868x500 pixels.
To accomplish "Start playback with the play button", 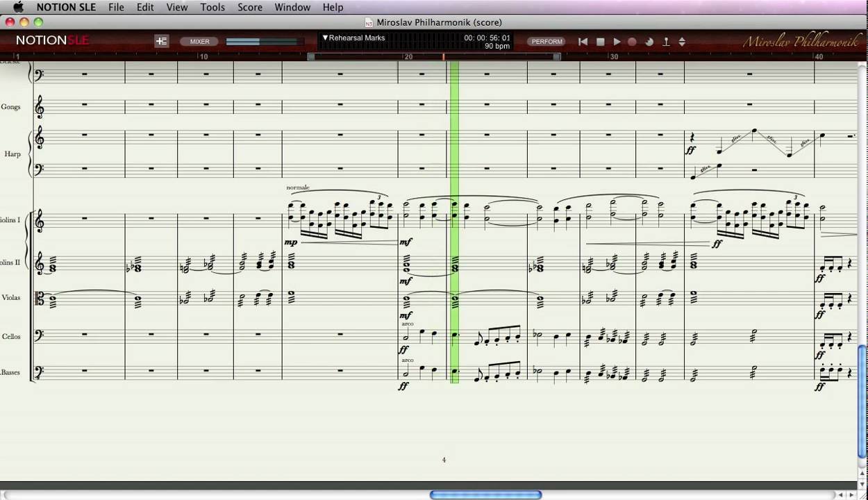I will (617, 42).
